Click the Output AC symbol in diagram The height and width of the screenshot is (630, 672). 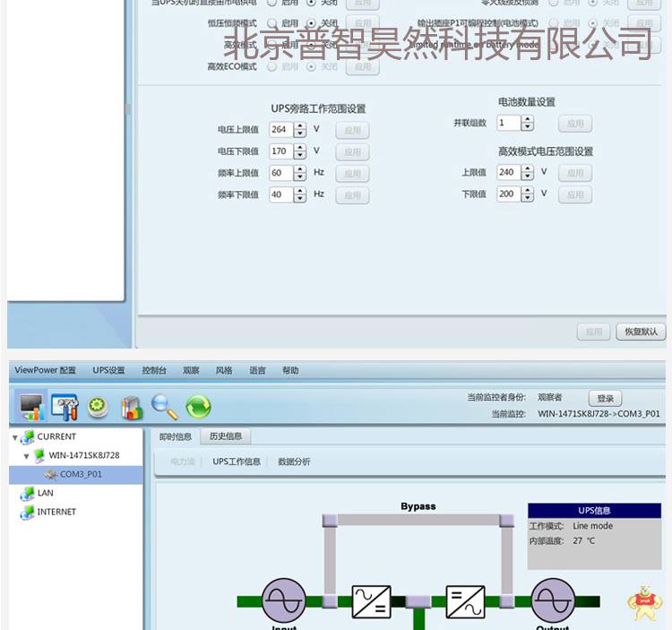(x=553, y=600)
